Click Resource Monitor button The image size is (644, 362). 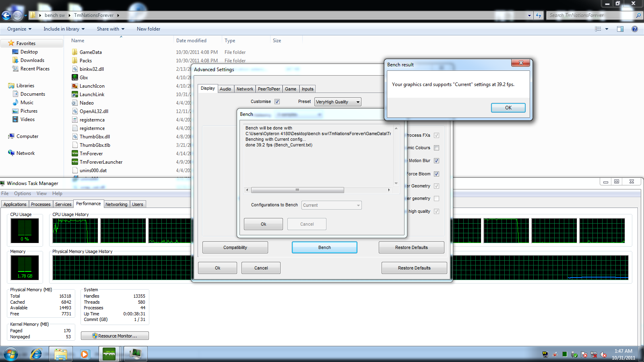click(x=115, y=336)
